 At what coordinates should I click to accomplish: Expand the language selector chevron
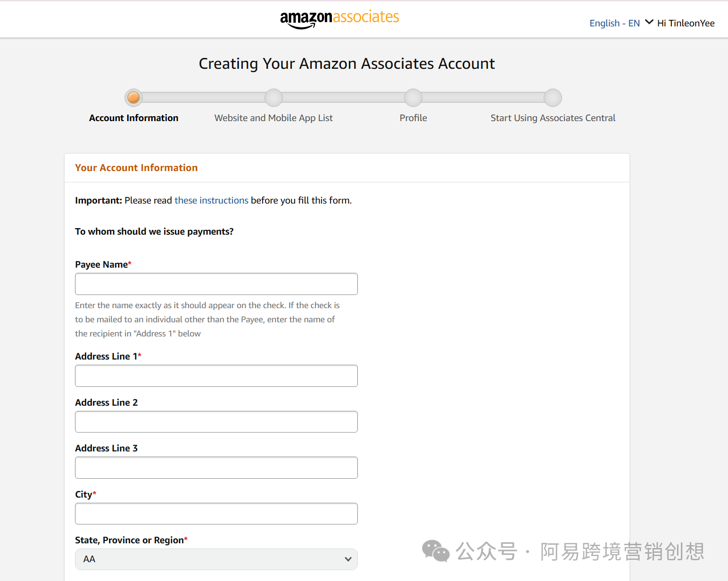[649, 22]
